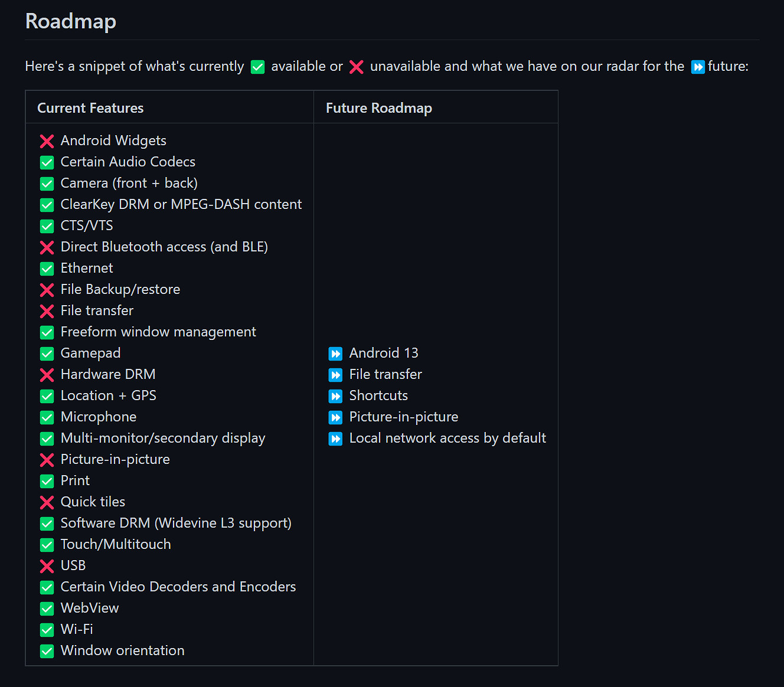
Task: Click the fast-forward icon next to Shortcuts
Action: tap(335, 396)
